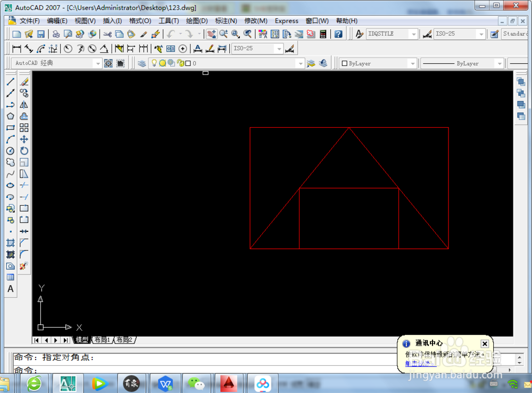This screenshot has width=532, height=393.
Task: Click the layer 0 color swatch
Action: click(x=188, y=63)
